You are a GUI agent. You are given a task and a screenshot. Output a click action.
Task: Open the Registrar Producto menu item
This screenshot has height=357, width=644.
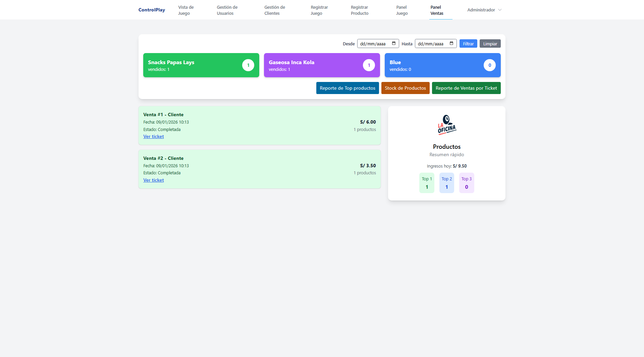[x=359, y=10]
